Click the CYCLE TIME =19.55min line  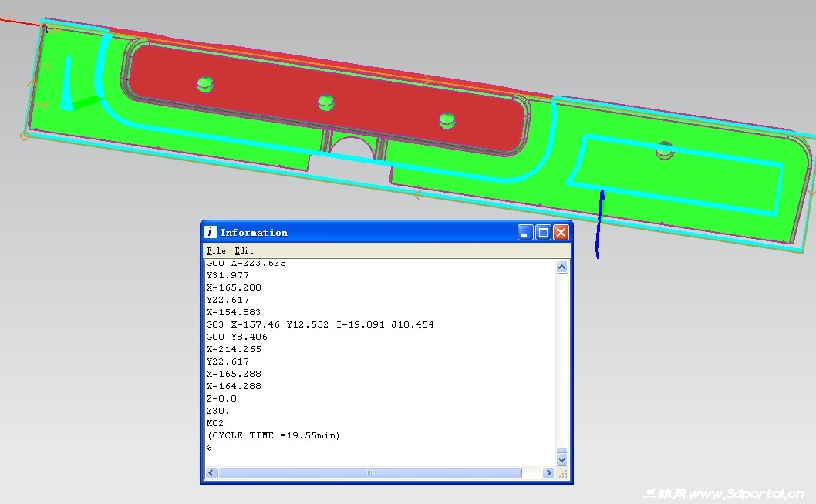273,436
